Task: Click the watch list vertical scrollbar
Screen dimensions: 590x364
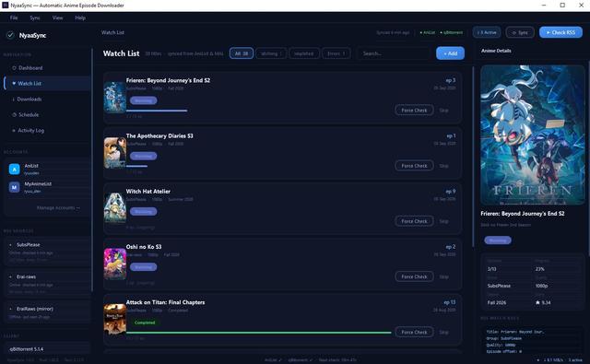Action: [x=473, y=157]
